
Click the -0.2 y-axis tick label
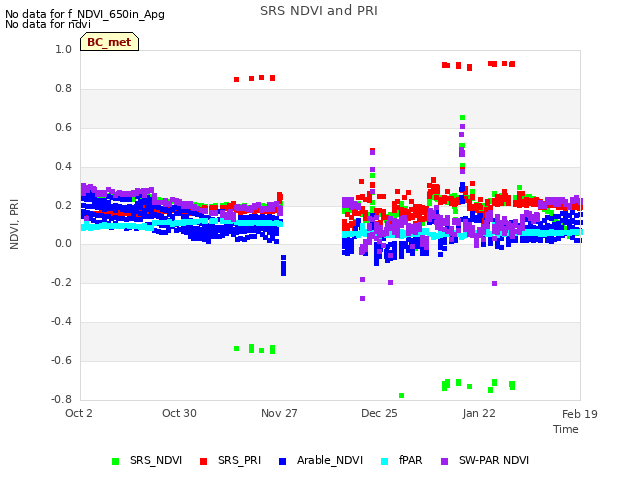pyautogui.click(x=62, y=282)
